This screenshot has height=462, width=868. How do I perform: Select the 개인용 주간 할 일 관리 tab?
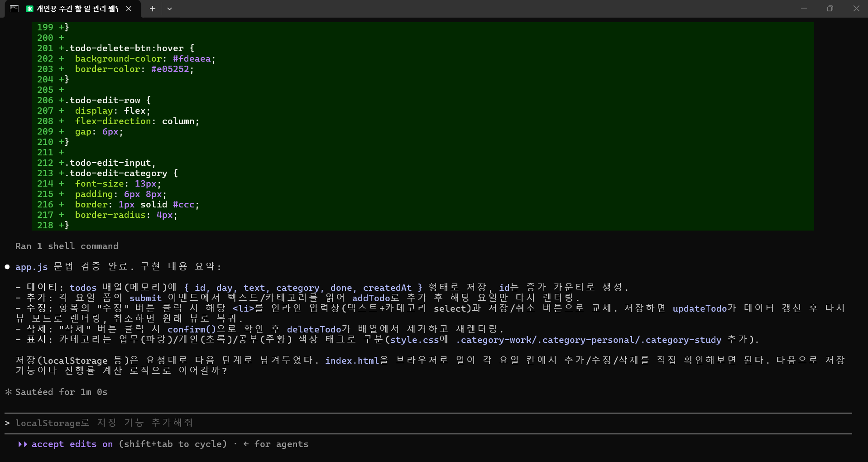72,9
